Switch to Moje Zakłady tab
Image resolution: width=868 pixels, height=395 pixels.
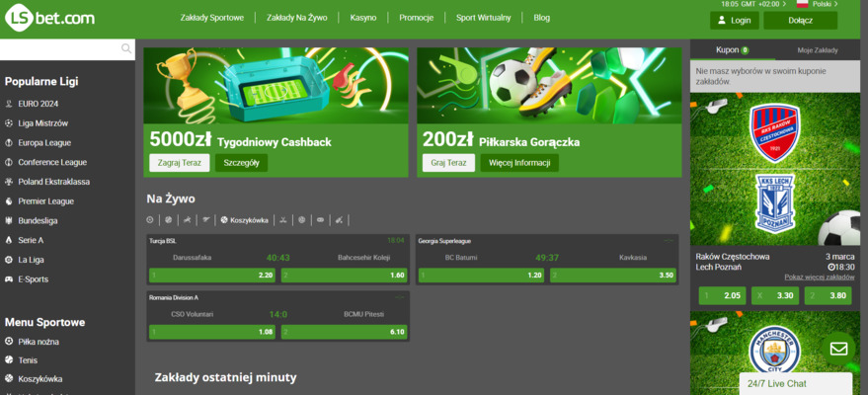[818, 49]
